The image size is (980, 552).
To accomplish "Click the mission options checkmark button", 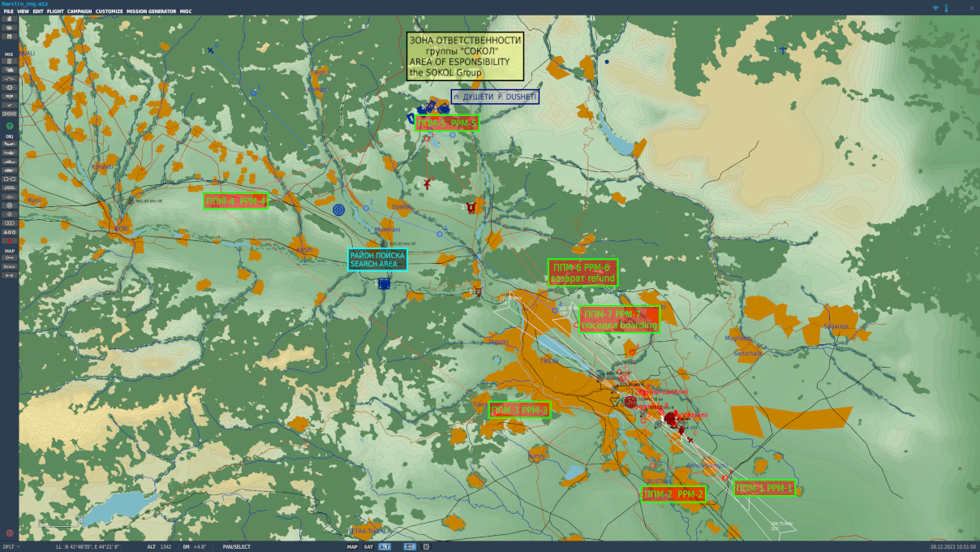I will click(10, 105).
